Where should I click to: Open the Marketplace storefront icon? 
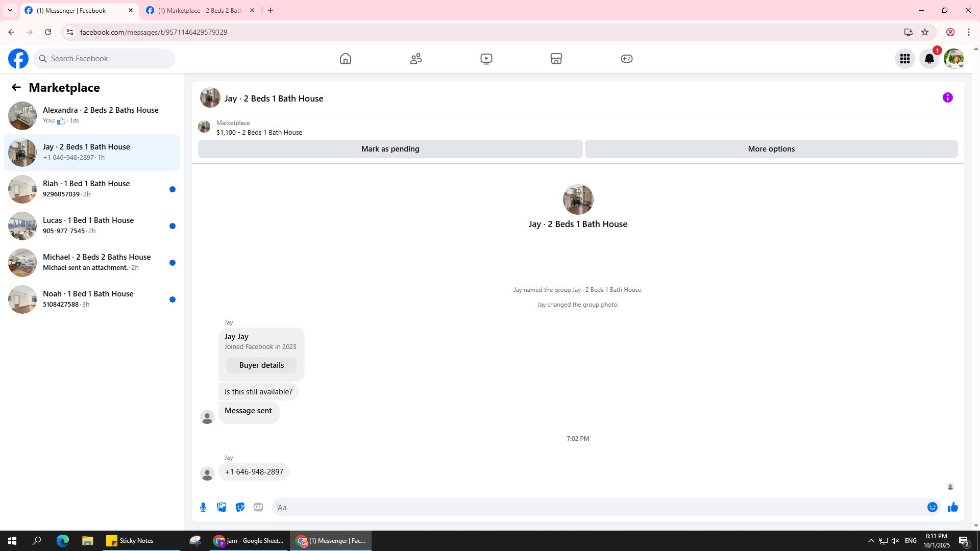[x=556, y=59]
